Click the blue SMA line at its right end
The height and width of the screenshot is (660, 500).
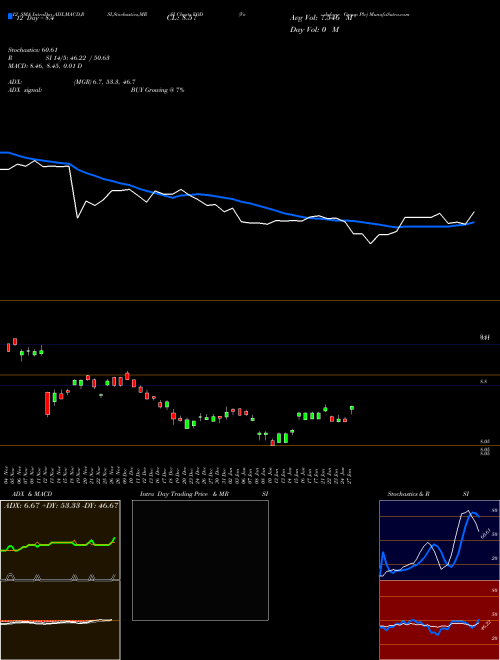(473, 222)
